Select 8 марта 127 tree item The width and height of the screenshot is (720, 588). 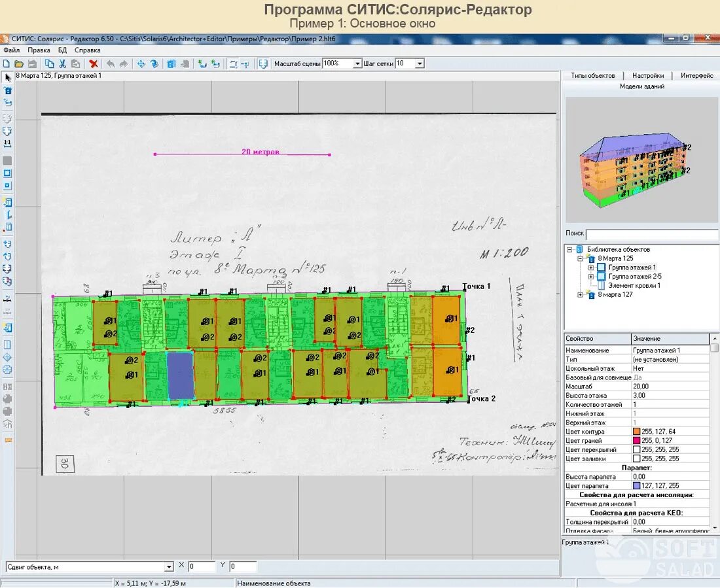pyautogui.click(x=615, y=295)
